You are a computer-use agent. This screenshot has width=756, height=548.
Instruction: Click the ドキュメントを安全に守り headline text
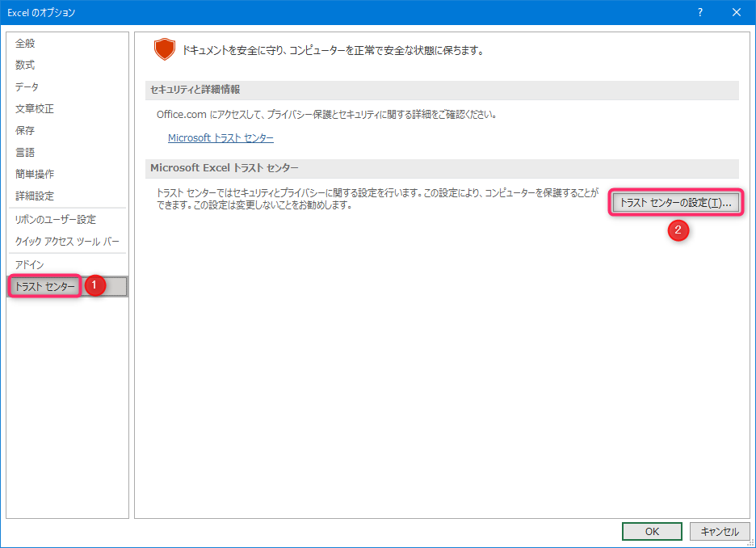point(333,51)
